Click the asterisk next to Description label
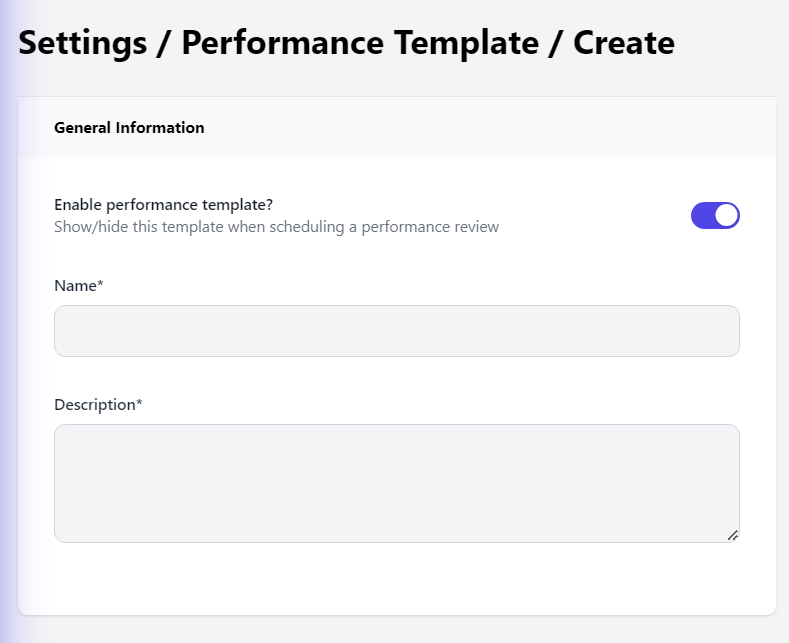 [x=139, y=403]
